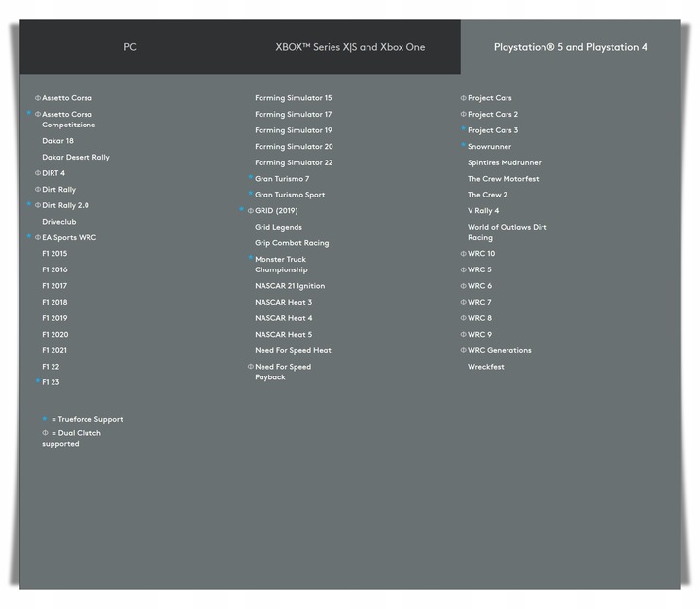Click the Dual Clutch icon beside WRC Generations
The image size is (700, 609).
[463, 350]
